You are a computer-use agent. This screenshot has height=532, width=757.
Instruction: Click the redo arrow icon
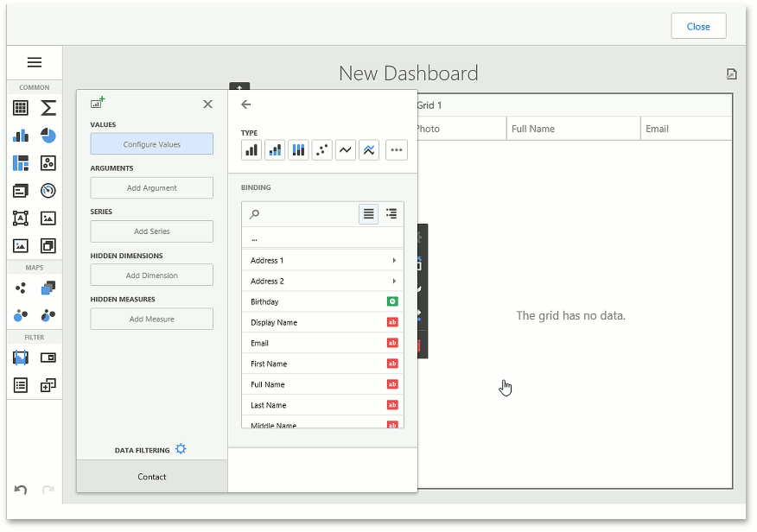pos(48,490)
